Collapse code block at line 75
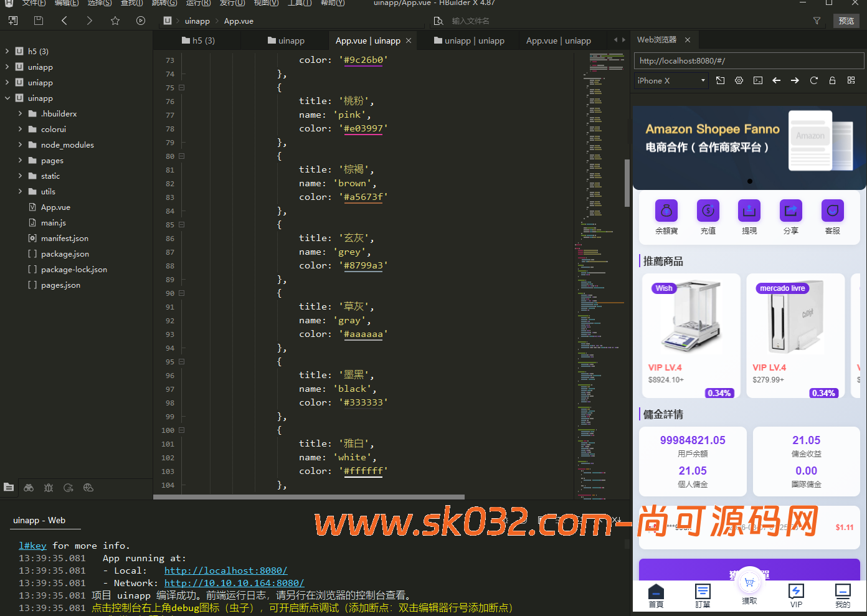The width and height of the screenshot is (867, 616). (x=182, y=88)
